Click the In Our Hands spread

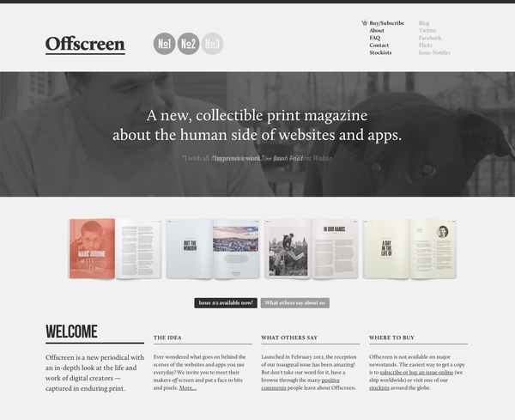click(x=311, y=249)
